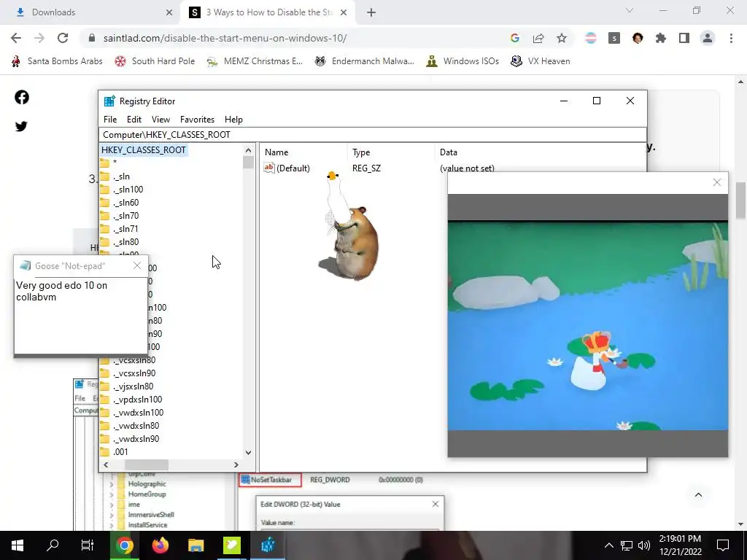Select the ._sln100 registry key
Screen dimensions: 747x560
[128, 190]
